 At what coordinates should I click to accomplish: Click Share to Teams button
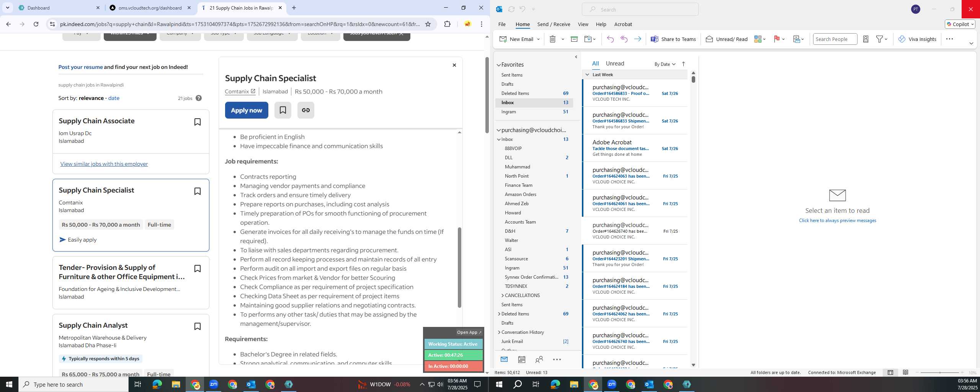(673, 39)
